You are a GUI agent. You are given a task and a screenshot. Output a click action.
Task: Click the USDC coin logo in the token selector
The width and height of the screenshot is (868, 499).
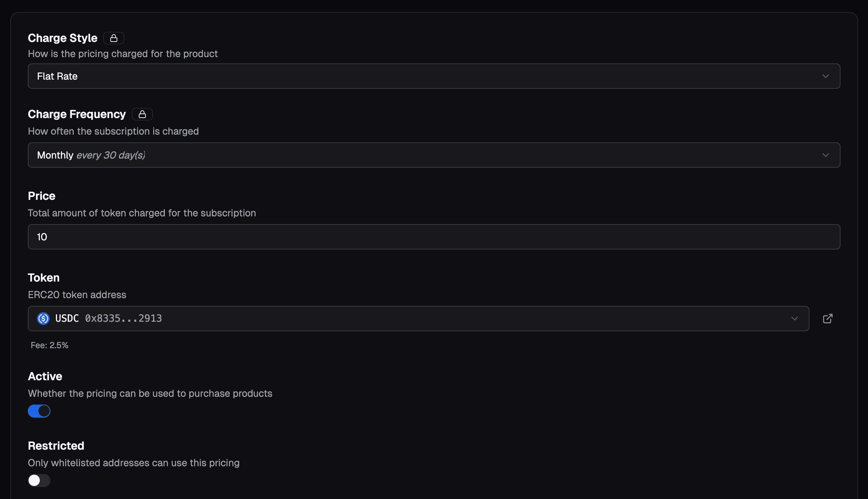coord(43,319)
